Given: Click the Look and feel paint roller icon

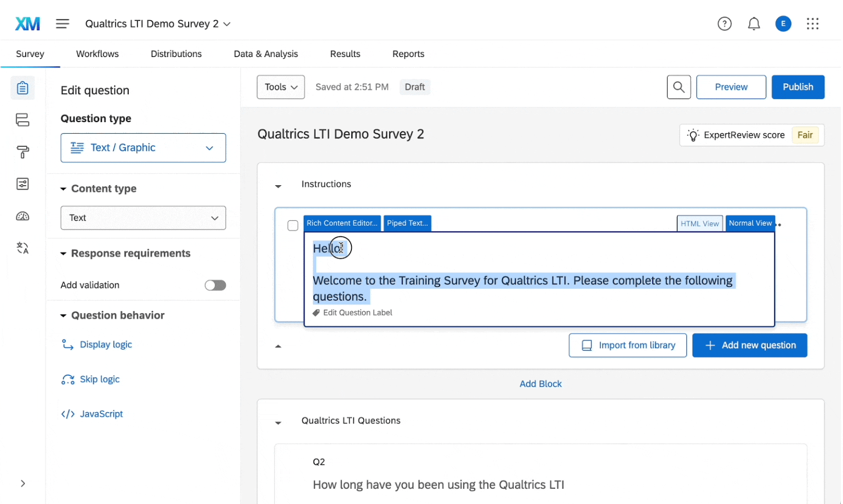Looking at the screenshot, I should [22, 152].
